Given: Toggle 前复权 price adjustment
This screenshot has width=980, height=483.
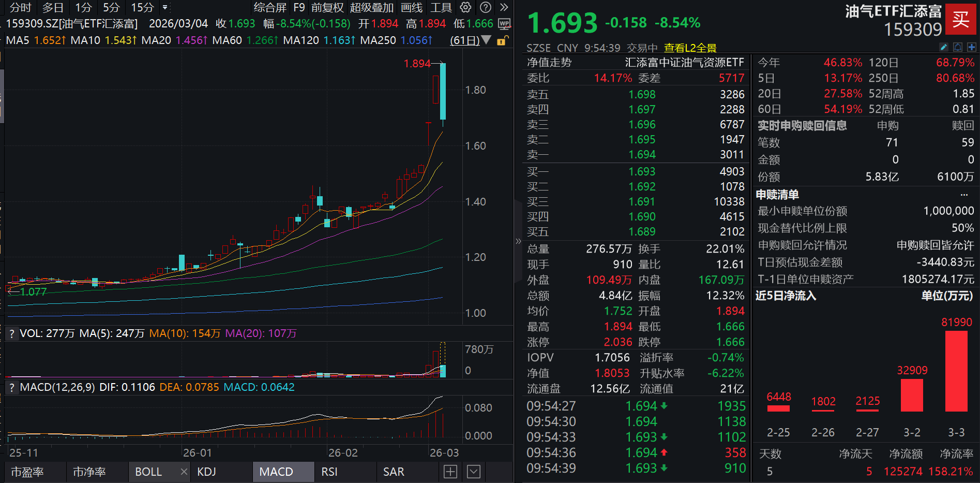Looking at the screenshot, I should [327, 7].
